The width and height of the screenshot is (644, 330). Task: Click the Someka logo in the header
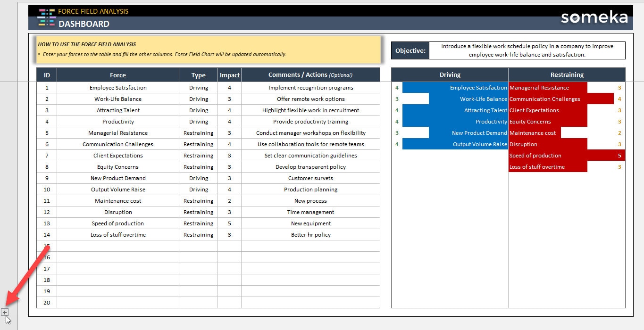pyautogui.click(x=594, y=18)
